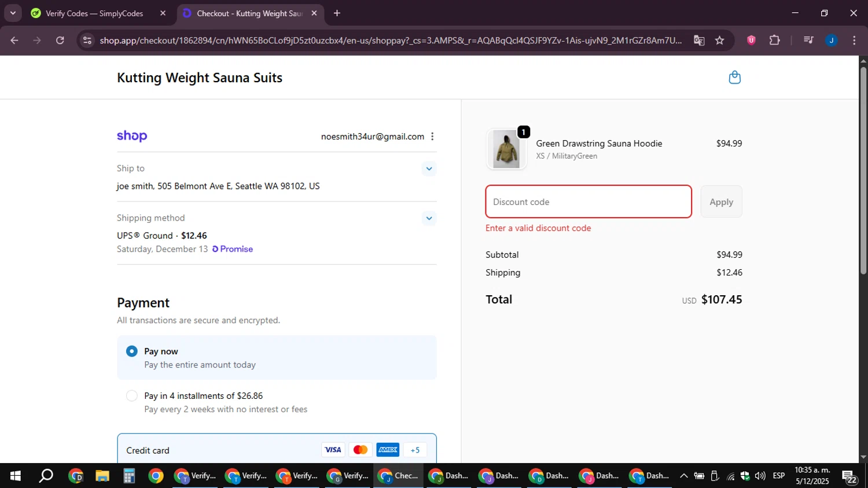Click the address bar URL
Viewport: 868px width, 488px height.
coord(391,41)
